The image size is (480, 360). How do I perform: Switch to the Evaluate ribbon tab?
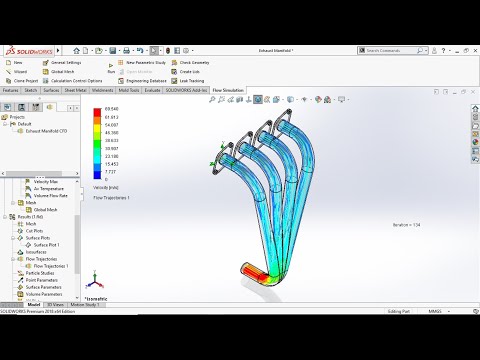click(152, 90)
